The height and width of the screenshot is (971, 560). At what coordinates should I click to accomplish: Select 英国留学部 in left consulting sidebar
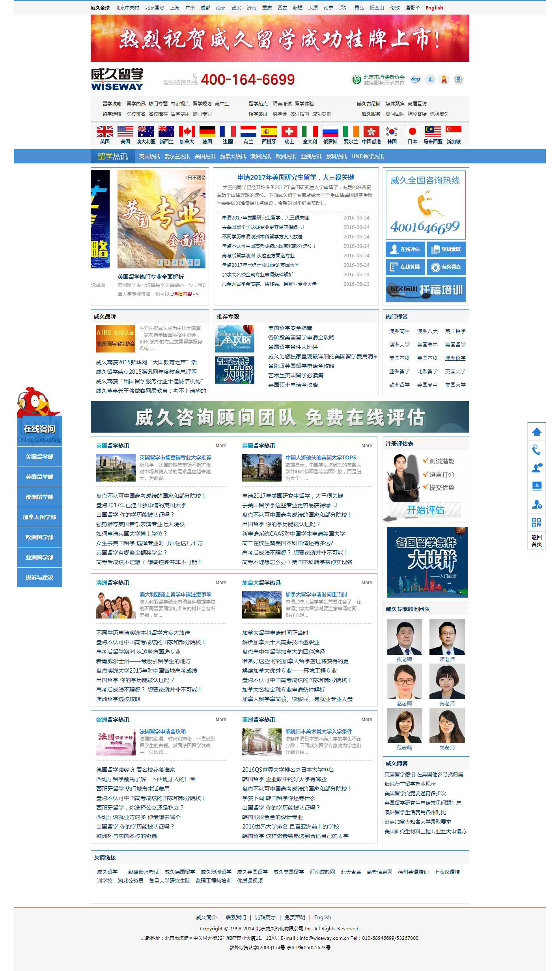pyautogui.click(x=39, y=477)
